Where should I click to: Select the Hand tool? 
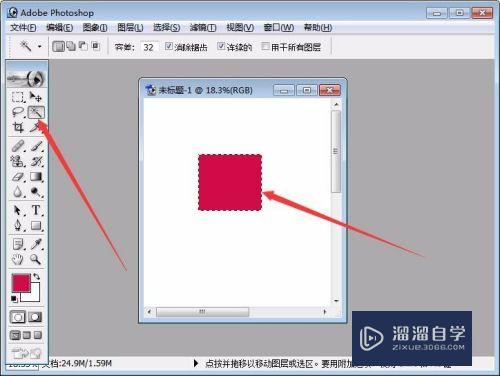[x=18, y=259]
